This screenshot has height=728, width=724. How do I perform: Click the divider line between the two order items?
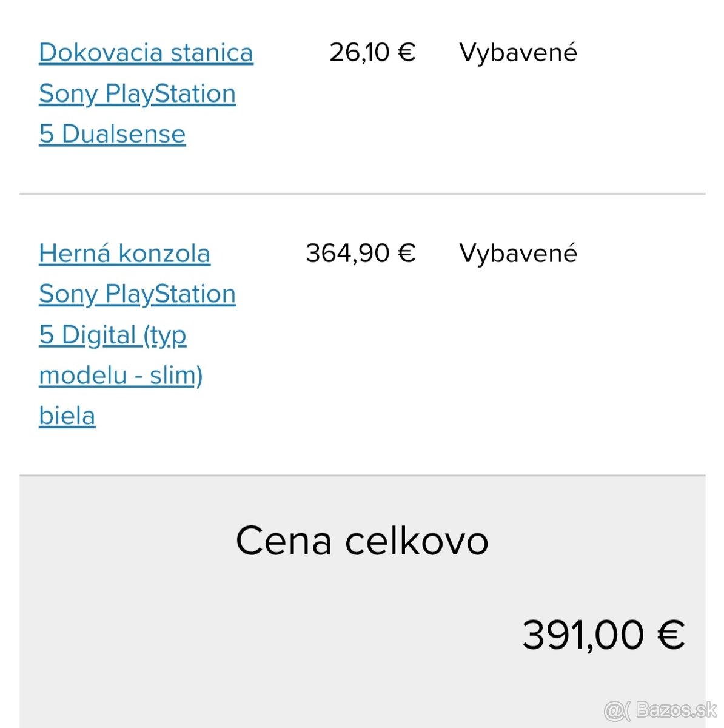pos(362,194)
